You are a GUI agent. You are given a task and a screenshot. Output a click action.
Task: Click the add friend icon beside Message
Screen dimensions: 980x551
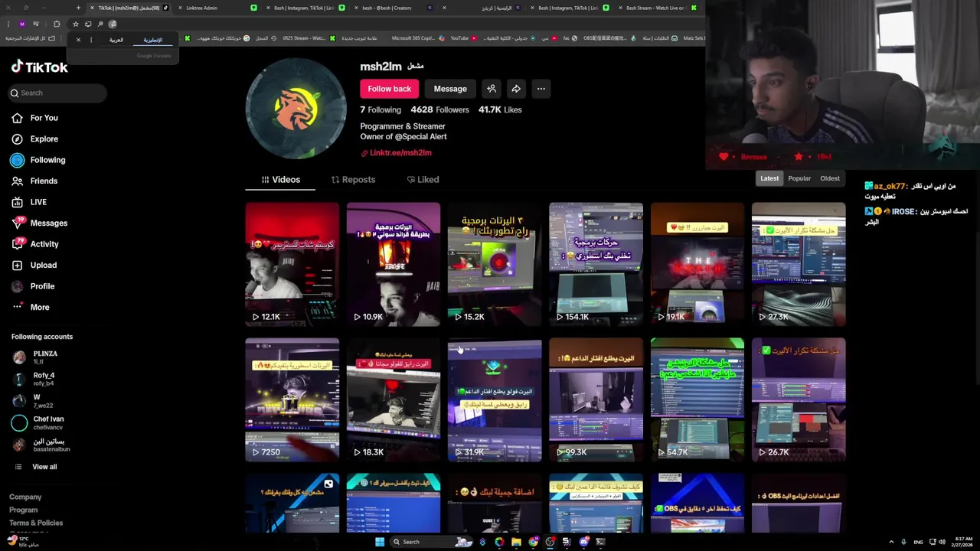pyautogui.click(x=492, y=89)
